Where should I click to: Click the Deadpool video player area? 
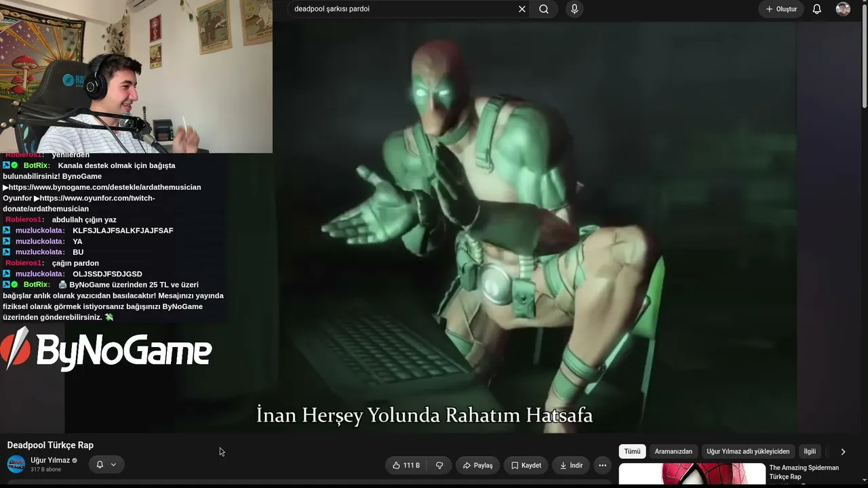click(534, 226)
